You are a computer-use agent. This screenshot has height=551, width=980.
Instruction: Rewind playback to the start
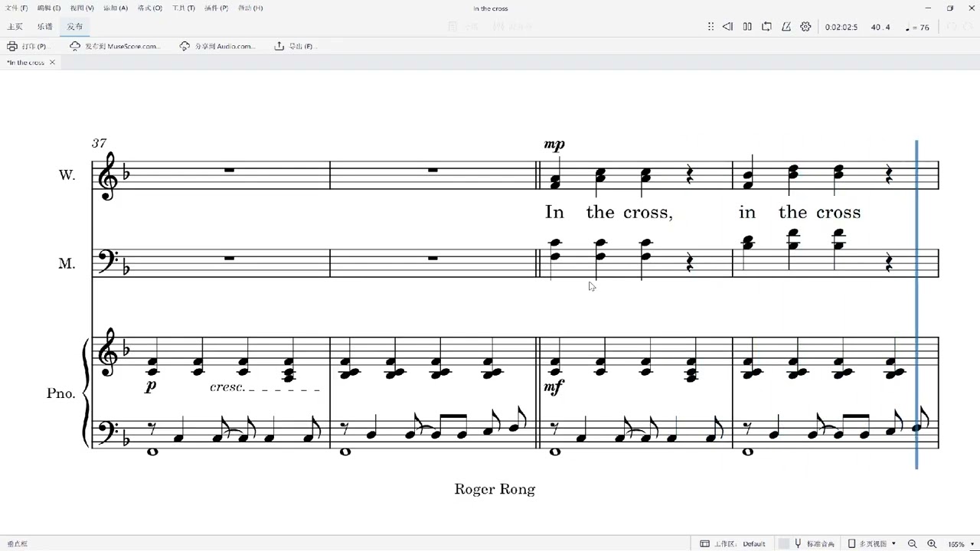coord(727,27)
